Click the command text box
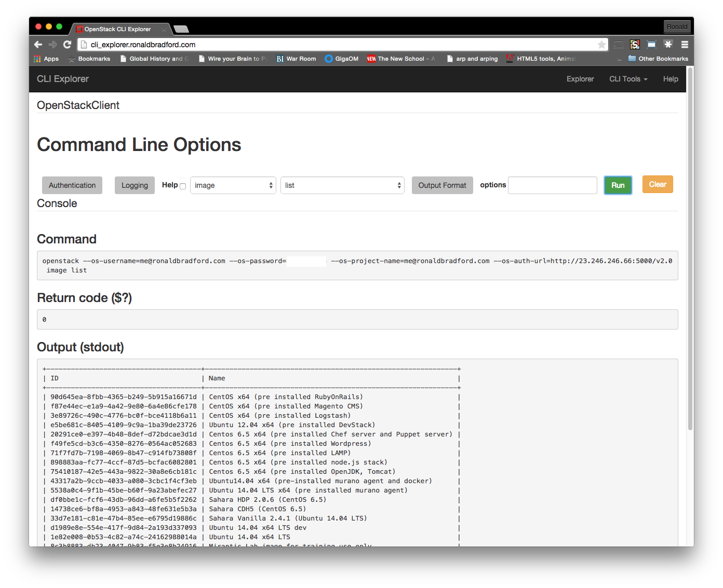This screenshot has width=723, height=588. (x=357, y=266)
